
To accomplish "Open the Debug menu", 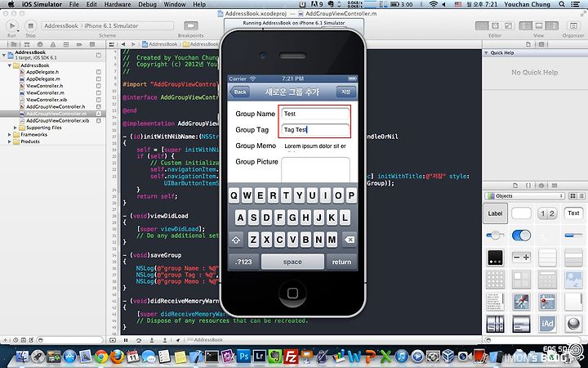I will (147, 4).
